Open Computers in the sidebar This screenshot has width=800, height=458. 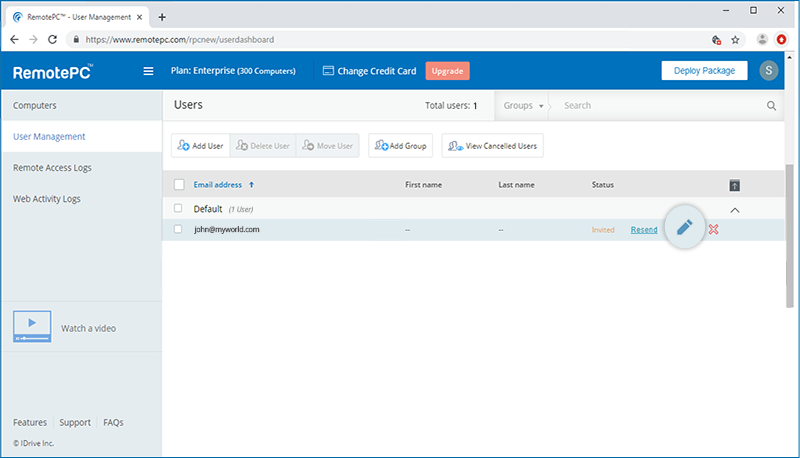pos(35,106)
